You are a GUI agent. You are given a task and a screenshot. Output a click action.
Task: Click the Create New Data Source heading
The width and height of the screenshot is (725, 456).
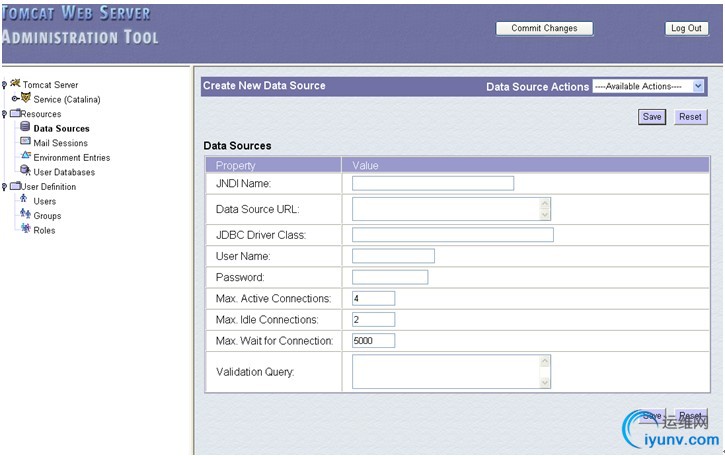point(264,86)
